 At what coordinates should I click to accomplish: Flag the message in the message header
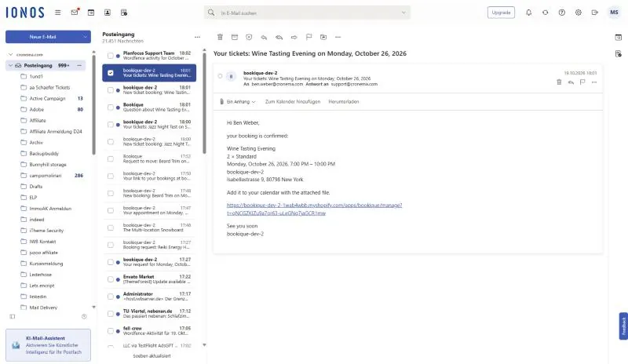pyautogui.click(x=582, y=82)
